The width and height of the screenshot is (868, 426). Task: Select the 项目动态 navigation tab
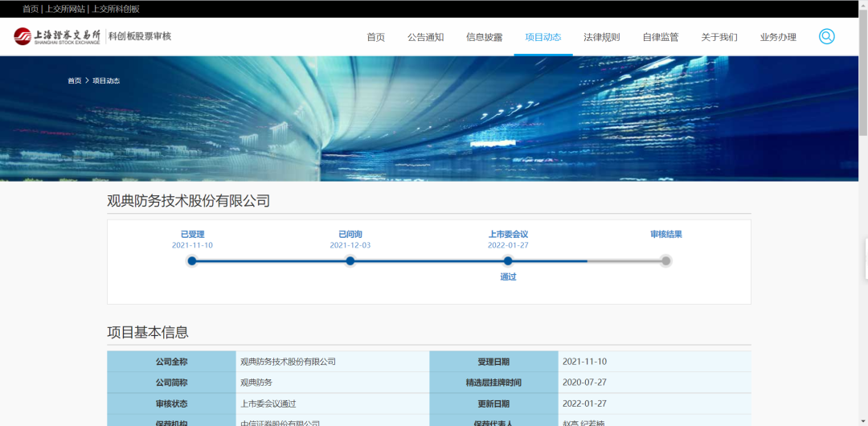[543, 37]
